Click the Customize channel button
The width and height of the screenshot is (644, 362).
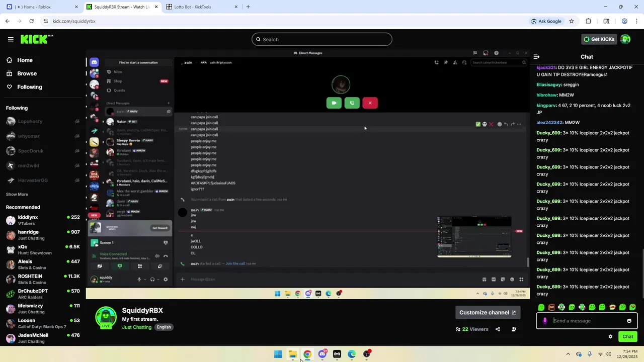pos(488,313)
